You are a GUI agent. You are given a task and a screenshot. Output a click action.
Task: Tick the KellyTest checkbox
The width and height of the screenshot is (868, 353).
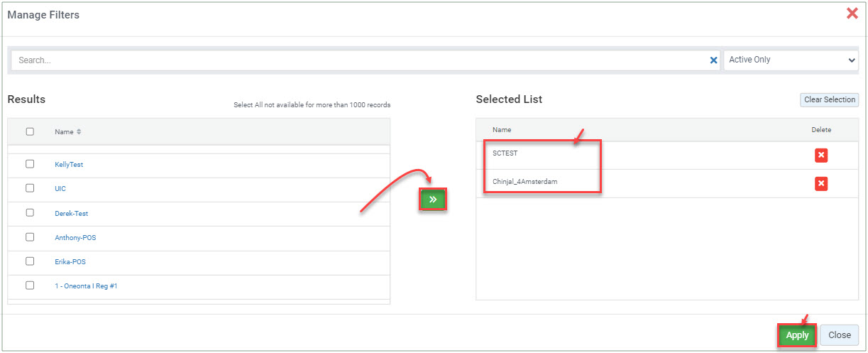pyautogui.click(x=30, y=164)
